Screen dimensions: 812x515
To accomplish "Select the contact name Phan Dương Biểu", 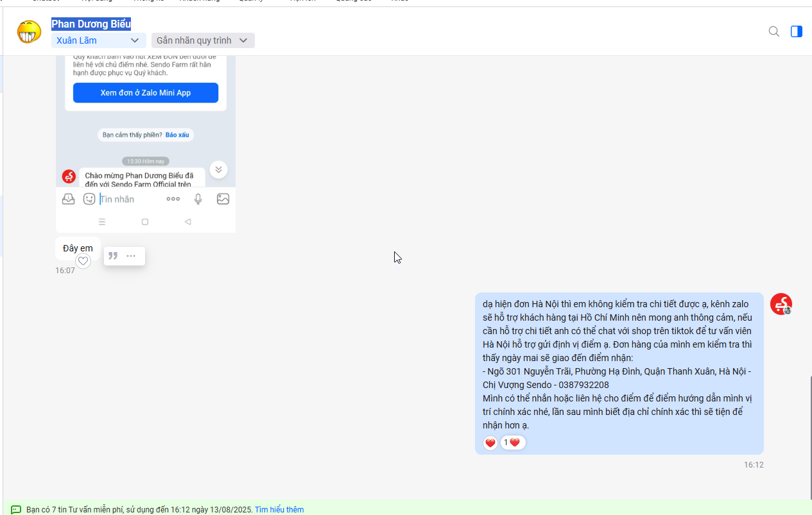I will click(x=91, y=24).
